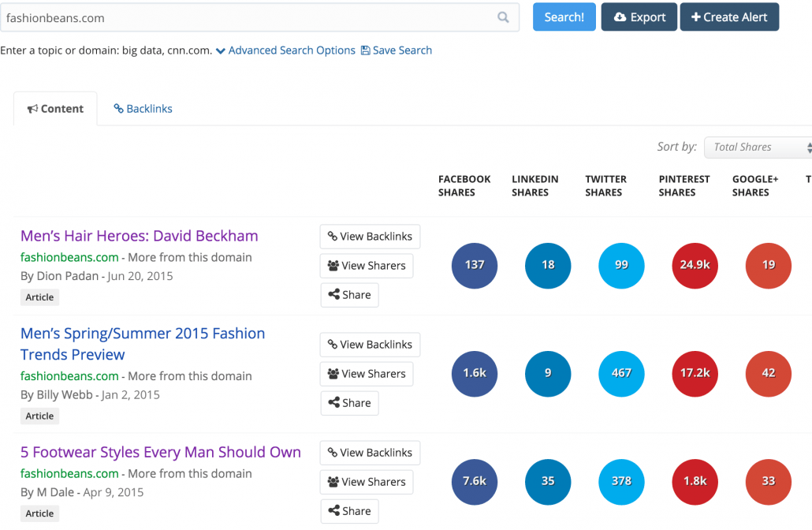
Task: View Backlinks for Fashion Trends Preview article
Action: point(370,345)
